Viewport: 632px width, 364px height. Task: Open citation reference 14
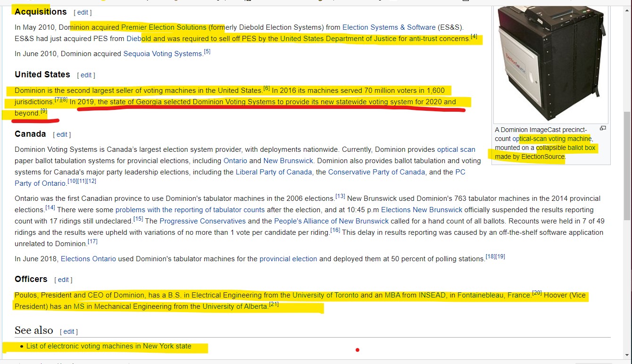click(50, 207)
